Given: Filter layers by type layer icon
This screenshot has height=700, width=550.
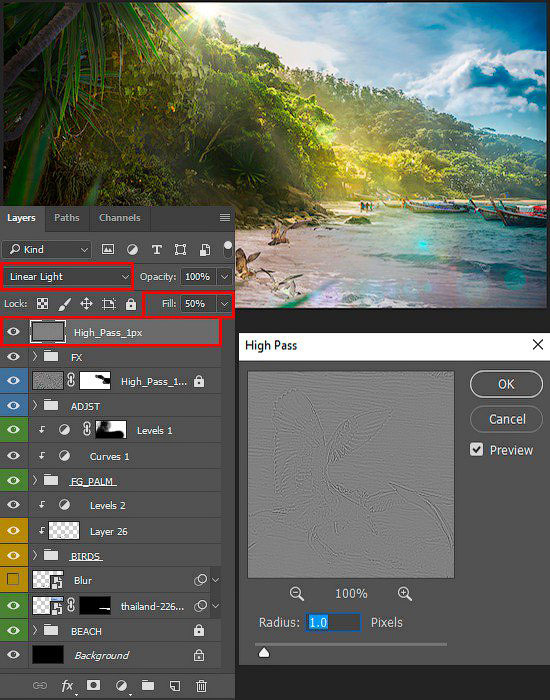Looking at the screenshot, I should coord(156,249).
